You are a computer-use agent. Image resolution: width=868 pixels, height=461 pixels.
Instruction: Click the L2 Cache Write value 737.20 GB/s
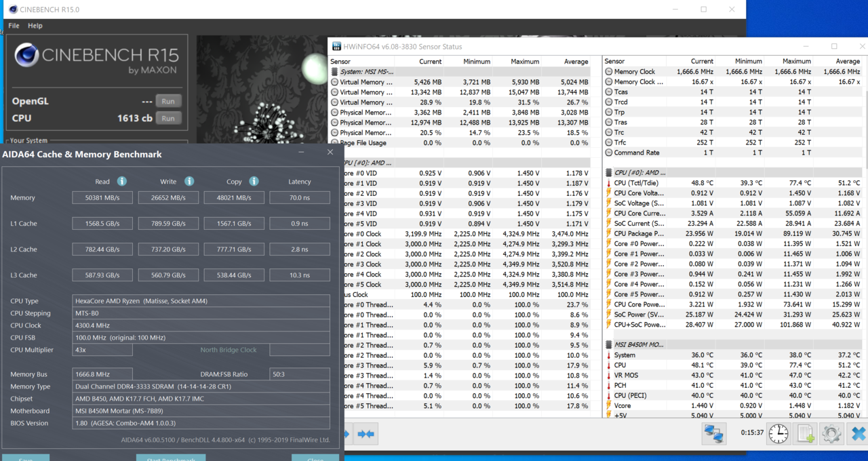pos(168,249)
